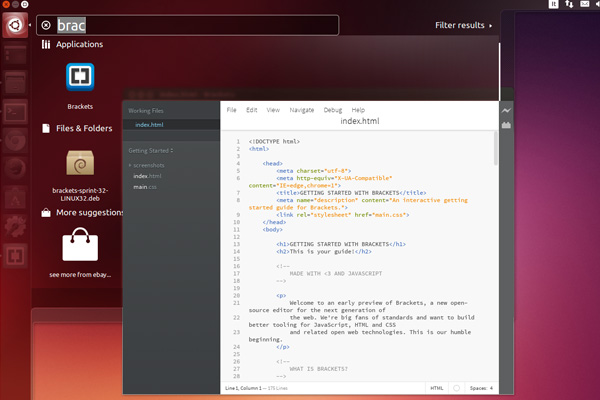Launch the Brackets application icon

(80, 77)
